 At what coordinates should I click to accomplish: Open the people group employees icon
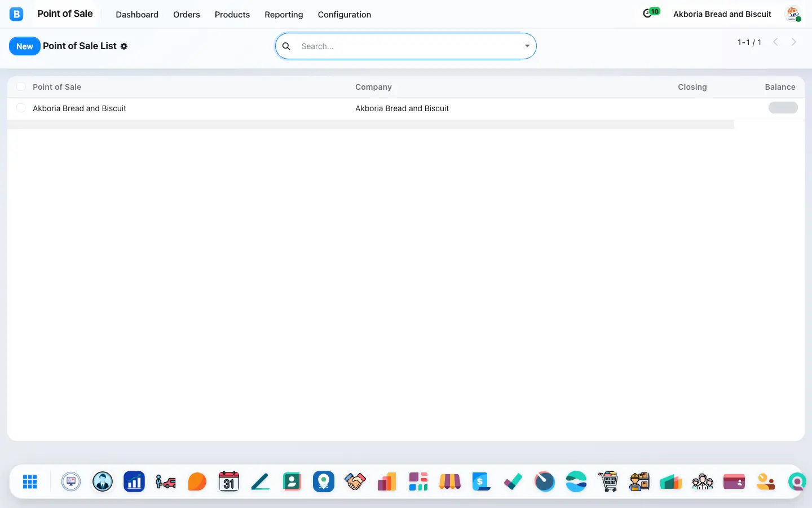click(x=703, y=481)
